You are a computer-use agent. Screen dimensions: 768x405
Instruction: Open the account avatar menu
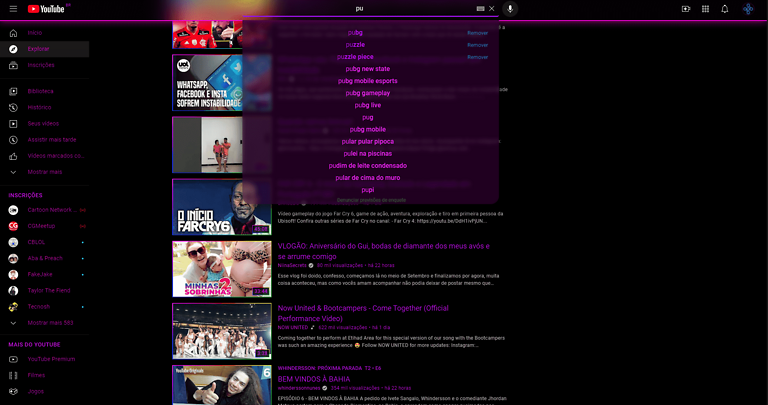[748, 9]
